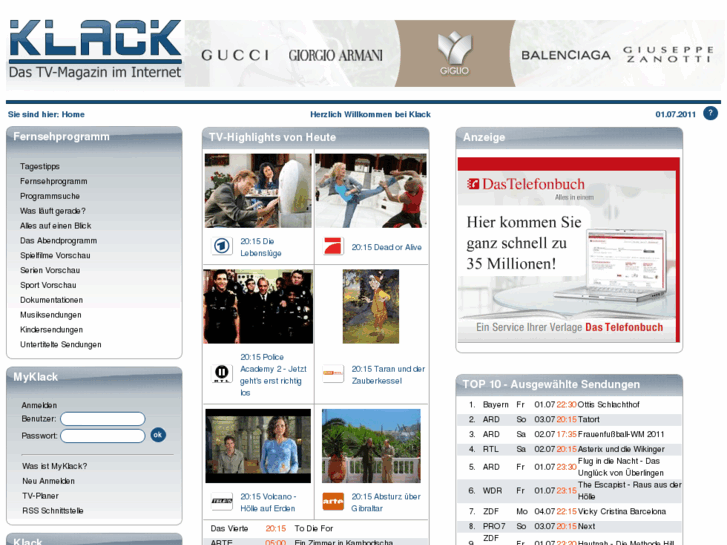
Task: Open the Fernsehprogramm menu link
Action: click(54, 181)
